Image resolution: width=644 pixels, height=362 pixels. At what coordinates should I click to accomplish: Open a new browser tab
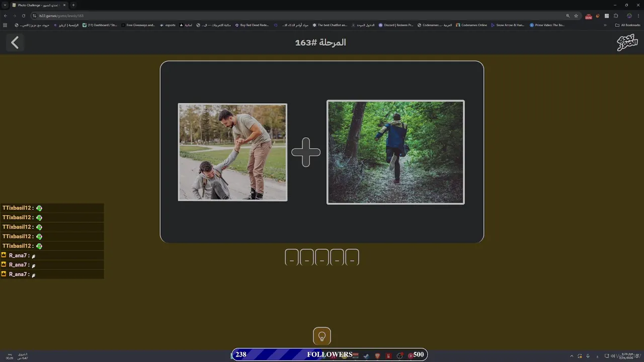click(73, 5)
